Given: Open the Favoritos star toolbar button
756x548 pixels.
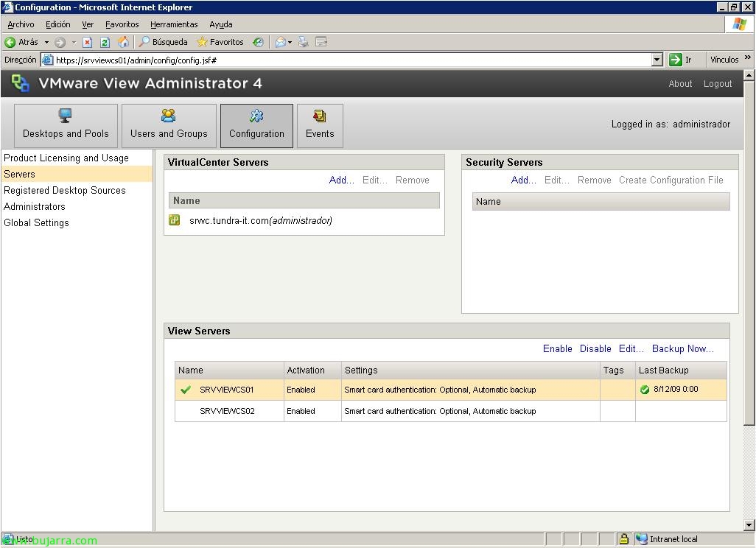Looking at the screenshot, I should [220, 43].
